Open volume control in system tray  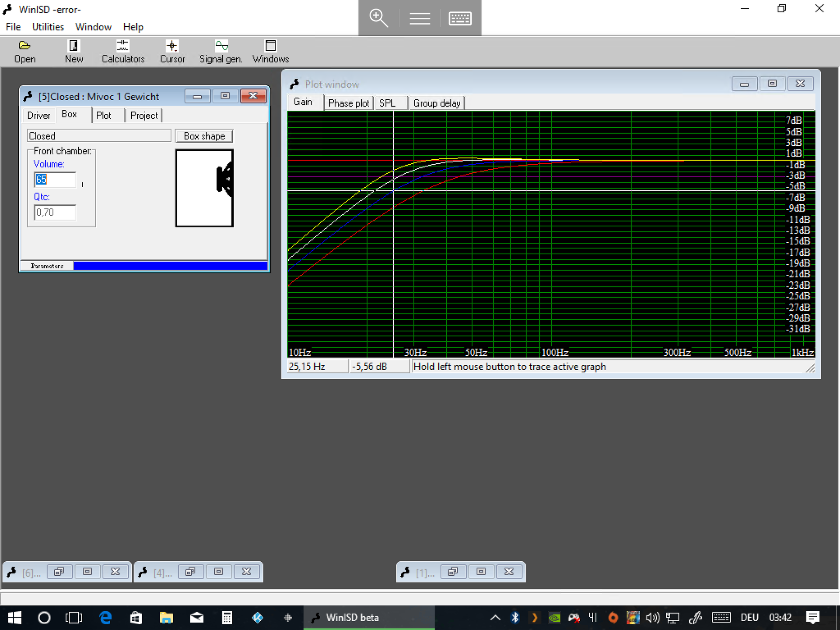(x=652, y=618)
